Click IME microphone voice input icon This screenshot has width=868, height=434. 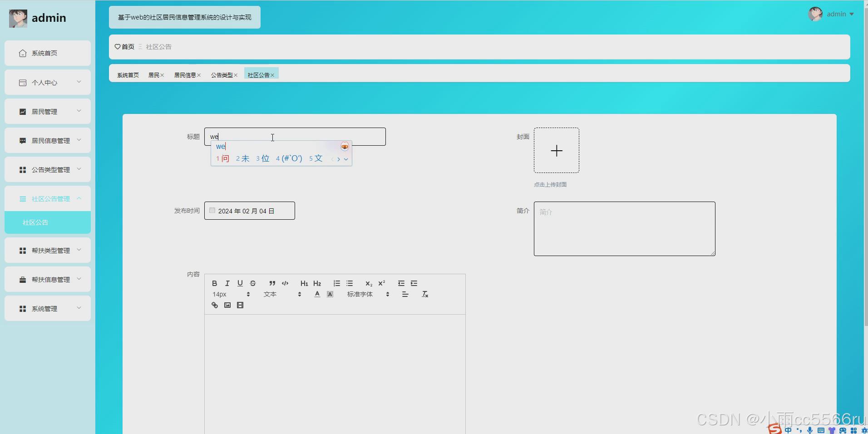tap(810, 430)
